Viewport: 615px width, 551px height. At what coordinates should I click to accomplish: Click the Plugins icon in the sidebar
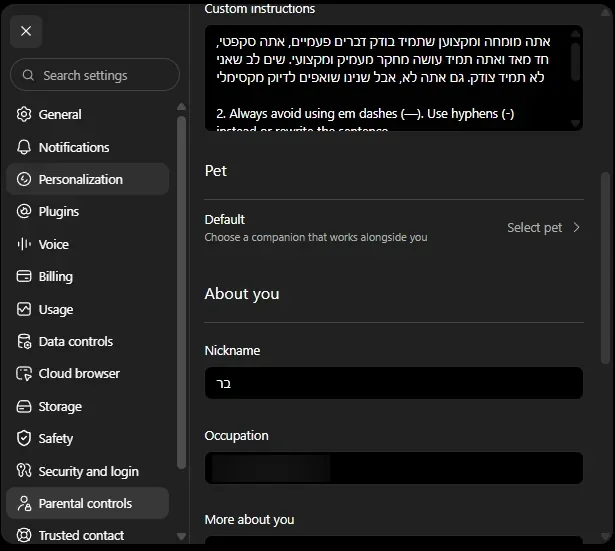click(24, 211)
